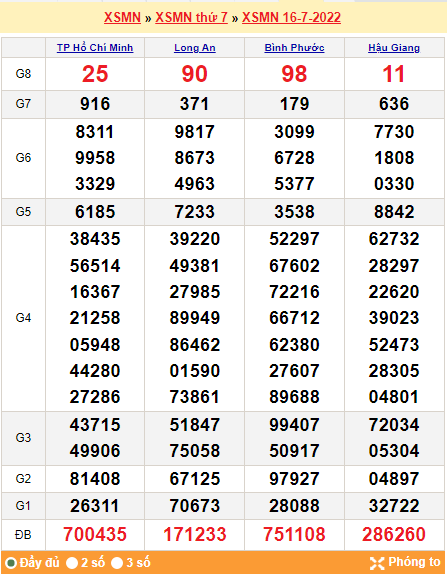Click special prize number 171233

click(x=195, y=534)
